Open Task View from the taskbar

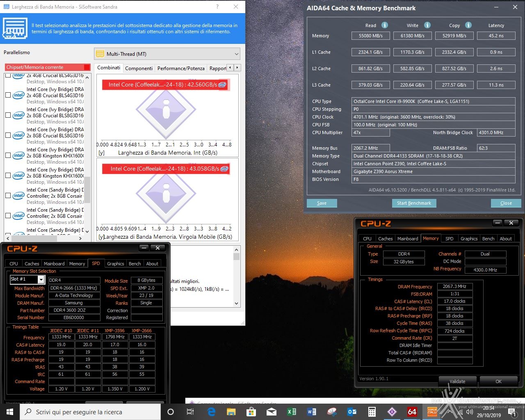point(190,412)
